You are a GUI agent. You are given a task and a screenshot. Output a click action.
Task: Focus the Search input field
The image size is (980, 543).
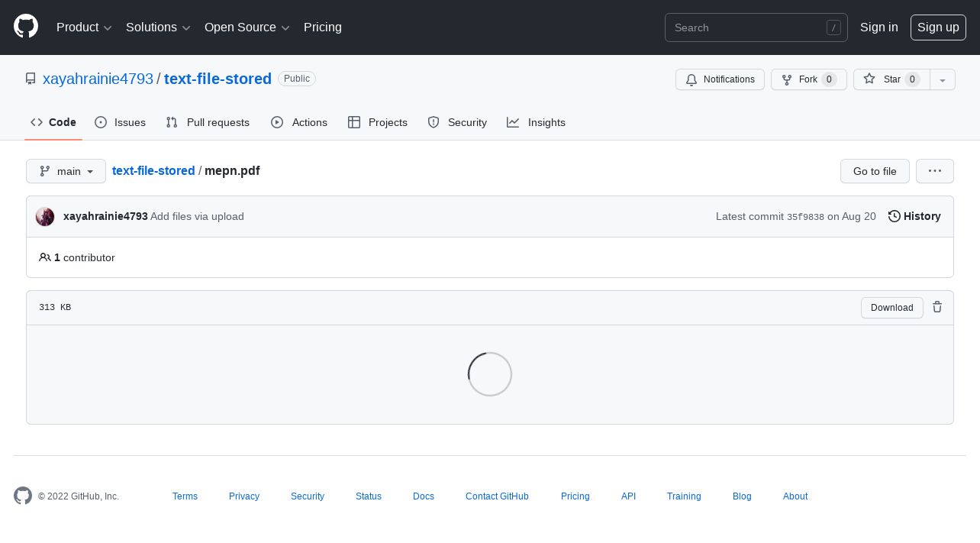click(x=756, y=27)
